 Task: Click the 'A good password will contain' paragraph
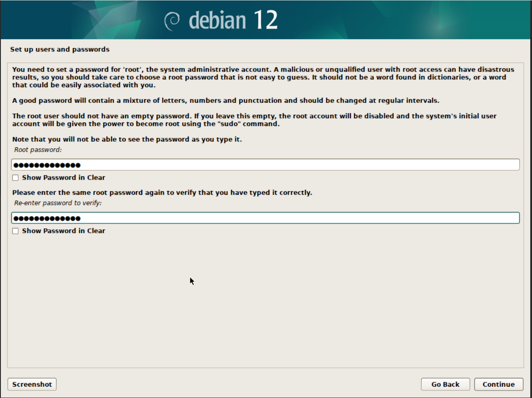coord(226,100)
